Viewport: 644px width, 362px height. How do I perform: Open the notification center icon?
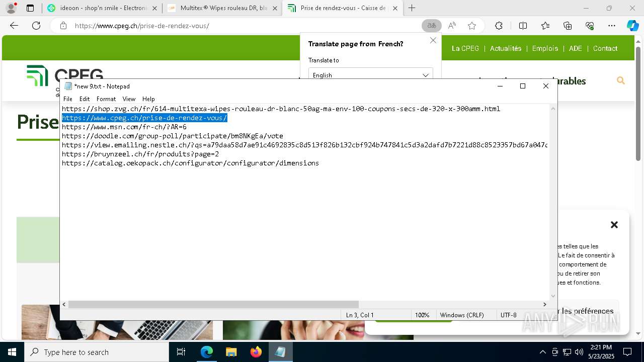(x=627, y=352)
